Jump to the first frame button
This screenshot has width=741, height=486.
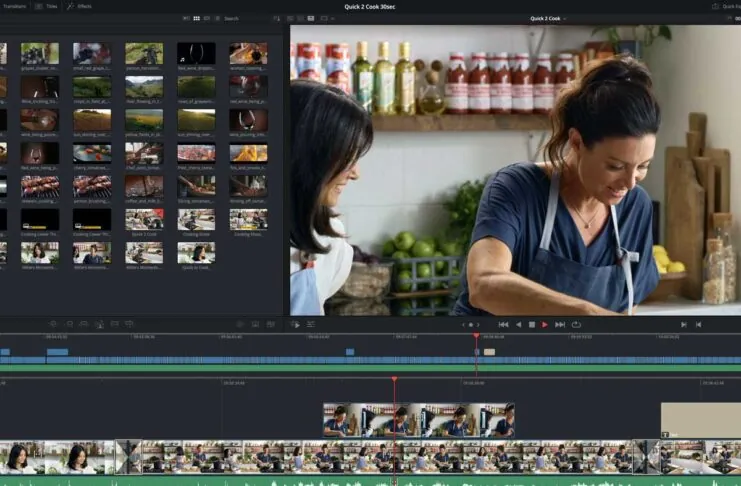503,324
